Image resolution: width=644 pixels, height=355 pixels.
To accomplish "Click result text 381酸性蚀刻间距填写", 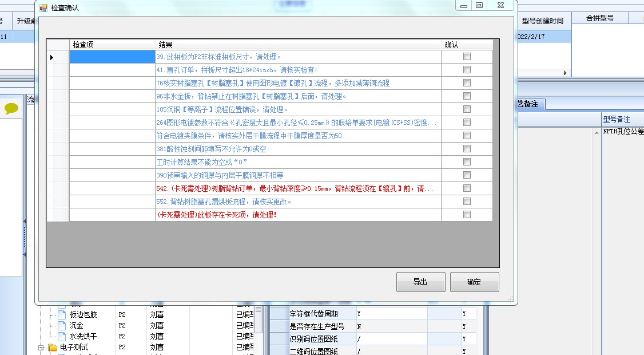I will click(211, 149).
